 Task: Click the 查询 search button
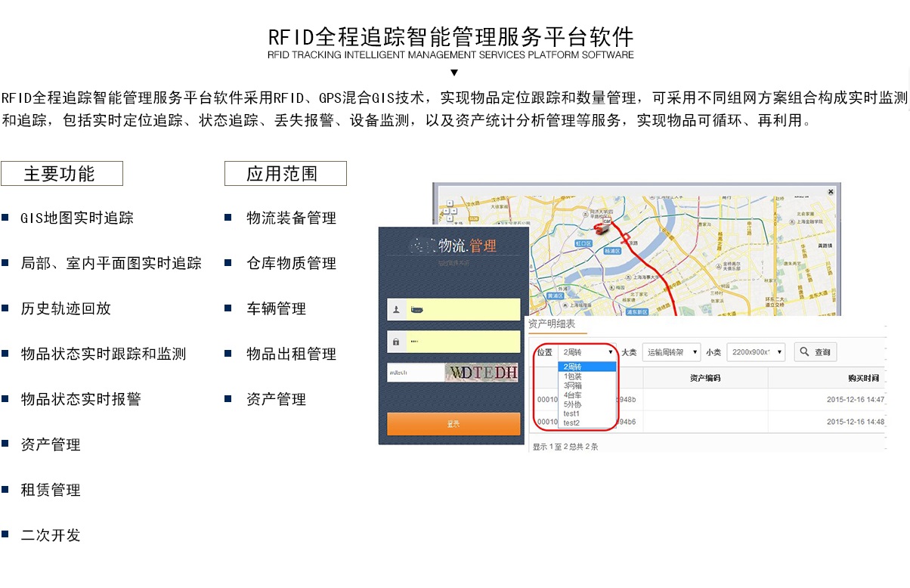[x=815, y=352]
